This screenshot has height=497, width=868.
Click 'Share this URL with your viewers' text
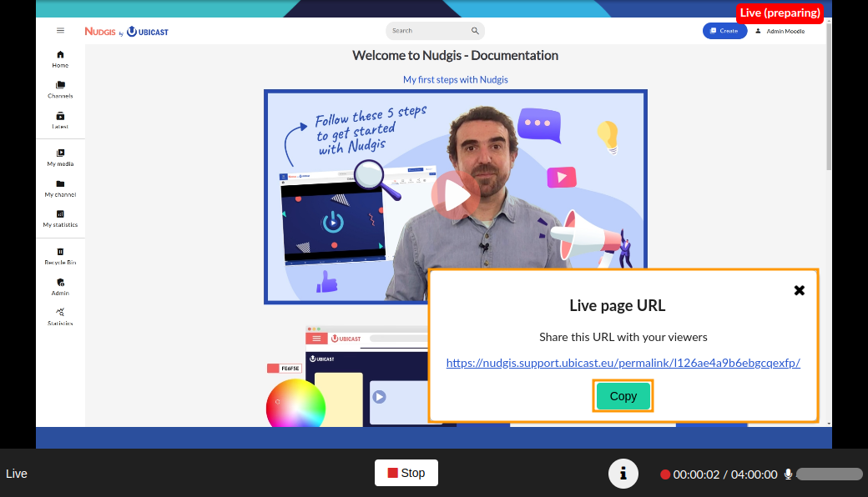tap(623, 337)
